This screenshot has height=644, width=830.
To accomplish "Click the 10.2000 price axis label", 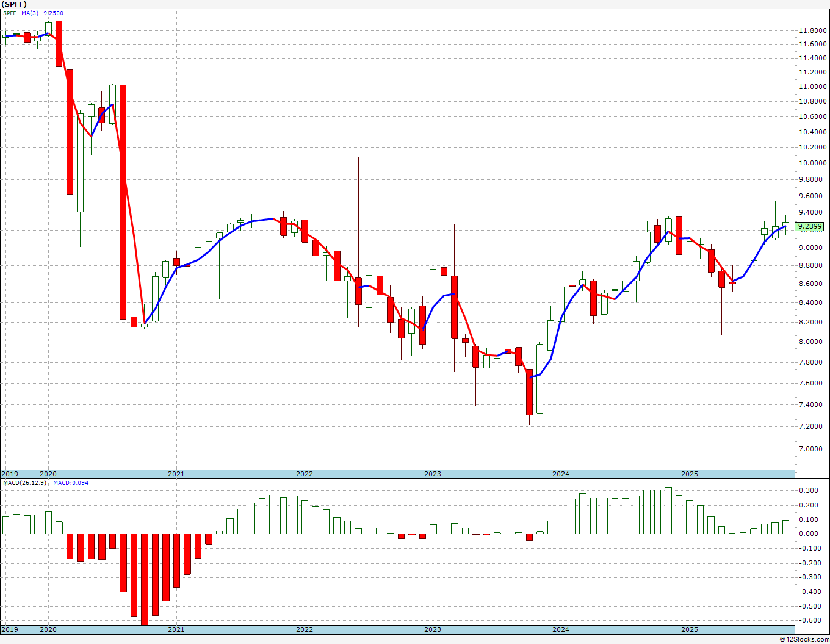I will [x=814, y=148].
